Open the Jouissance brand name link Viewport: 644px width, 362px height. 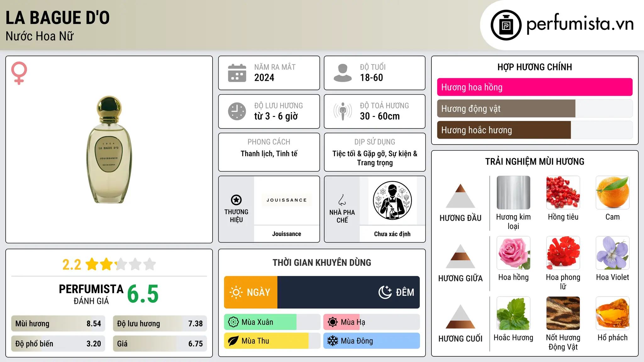click(287, 234)
